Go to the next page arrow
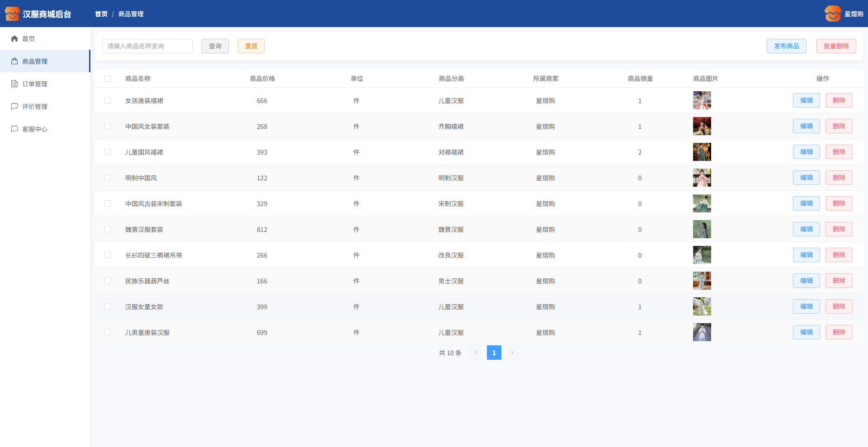868x447 pixels. 512,353
